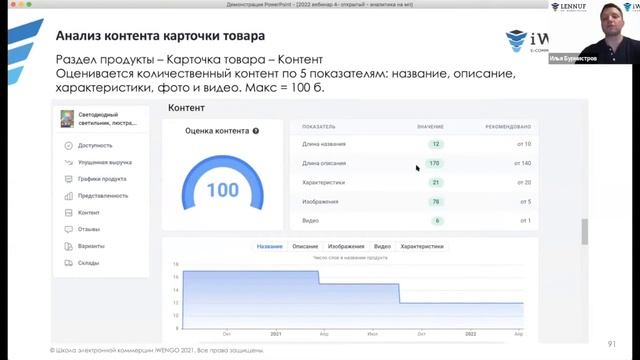
Task: Click the content score gauge showing 100
Action: click(223, 183)
